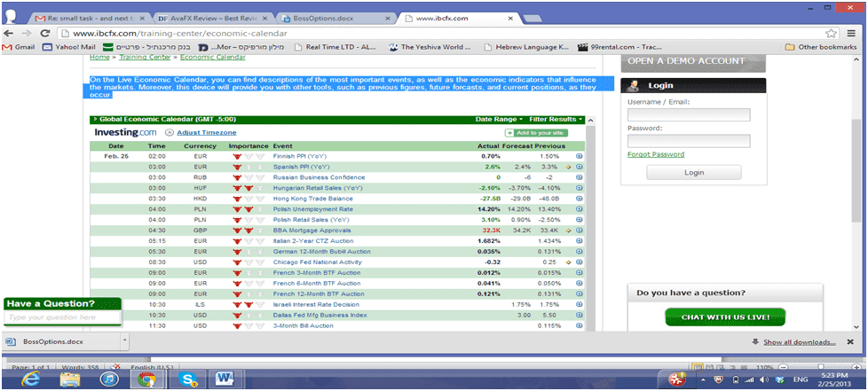Image resolution: width=868 pixels, height=391 pixels.
Task: Open the Hungarian Retail Sales (YoY) event
Action: [x=318, y=188]
